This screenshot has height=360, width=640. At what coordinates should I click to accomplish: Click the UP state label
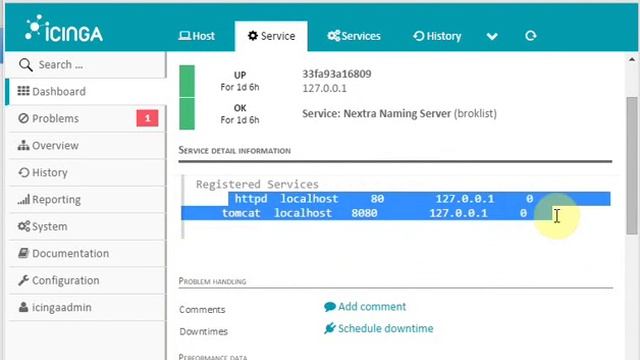pyautogui.click(x=240, y=75)
